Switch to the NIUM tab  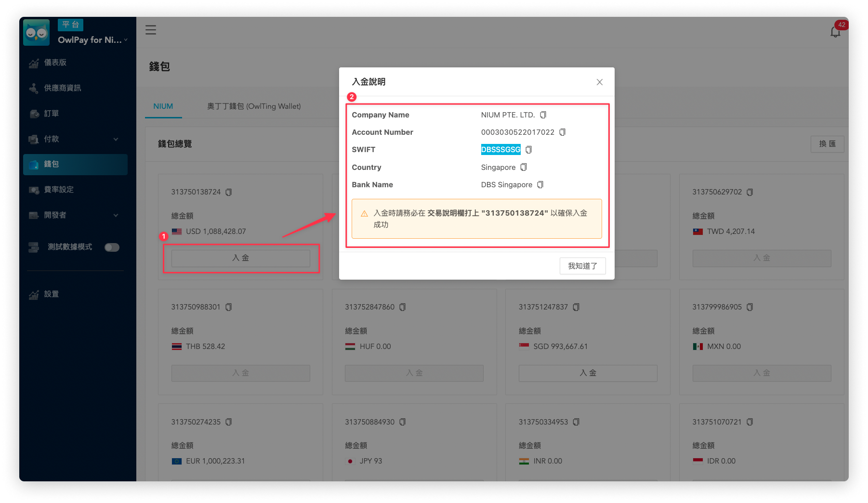[x=163, y=106]
